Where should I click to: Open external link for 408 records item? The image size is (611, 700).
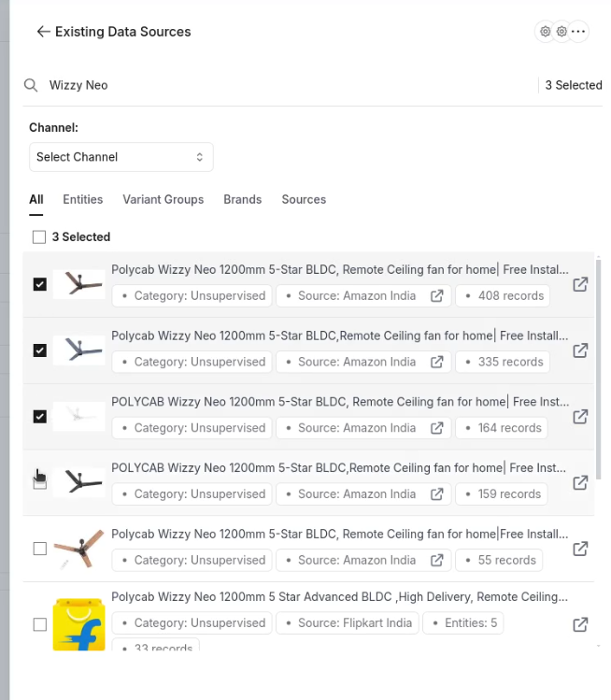pyautogui.click(x=580, y=284)
